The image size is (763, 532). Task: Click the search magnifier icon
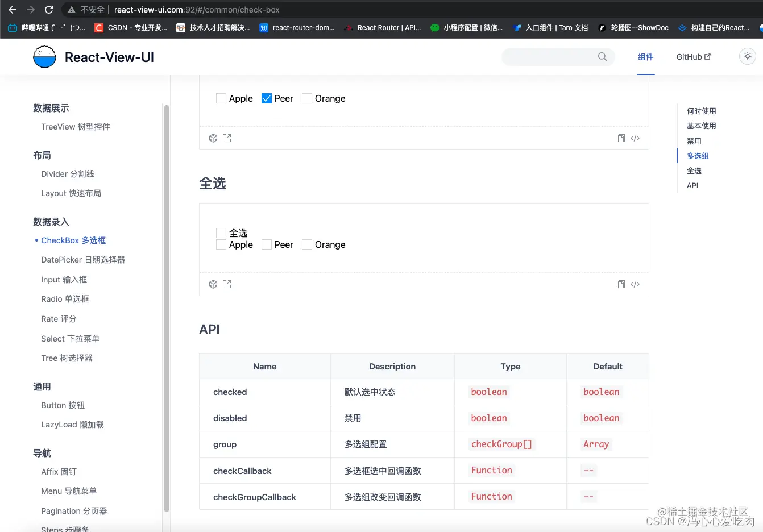603,57
